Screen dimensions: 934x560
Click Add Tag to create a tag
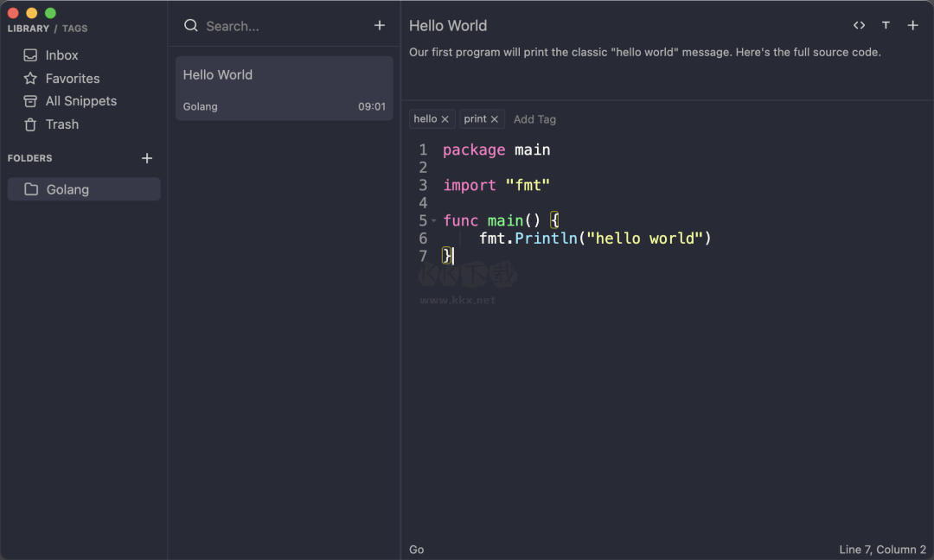tap(534, 118)
